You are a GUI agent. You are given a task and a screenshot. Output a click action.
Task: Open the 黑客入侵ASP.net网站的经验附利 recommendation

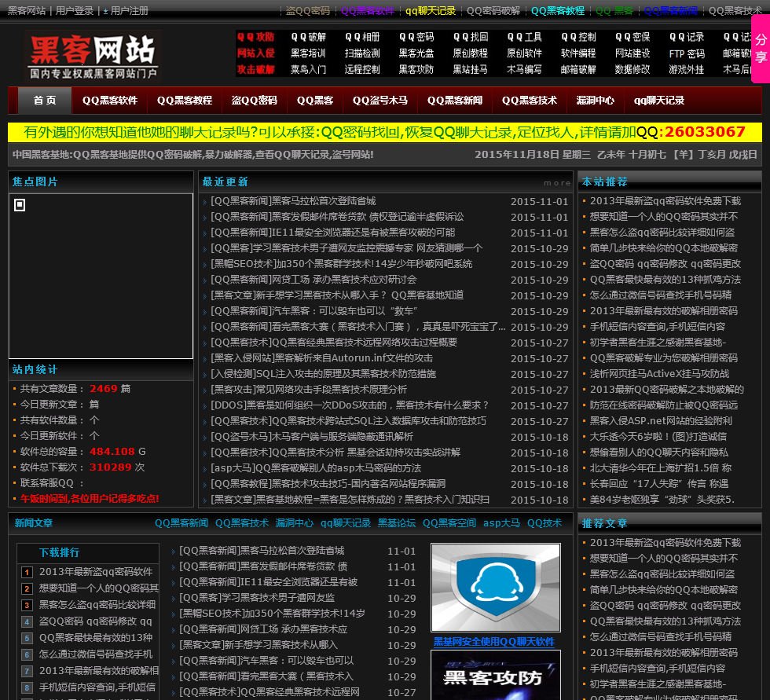[x=661, y=420]
